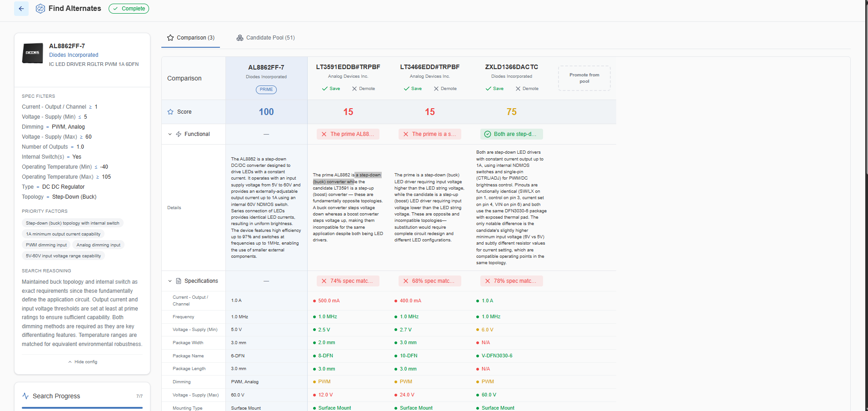Click the PRIME badge under AL8862FF-7
868x411 pixels.
click(x=266, y=90)
